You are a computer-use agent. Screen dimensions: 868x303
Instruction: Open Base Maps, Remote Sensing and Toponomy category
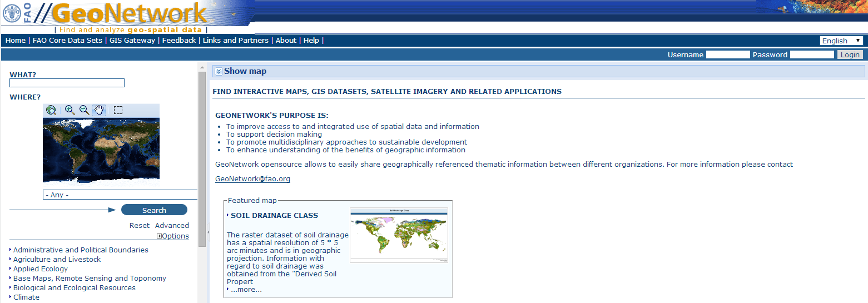[90, 279]
